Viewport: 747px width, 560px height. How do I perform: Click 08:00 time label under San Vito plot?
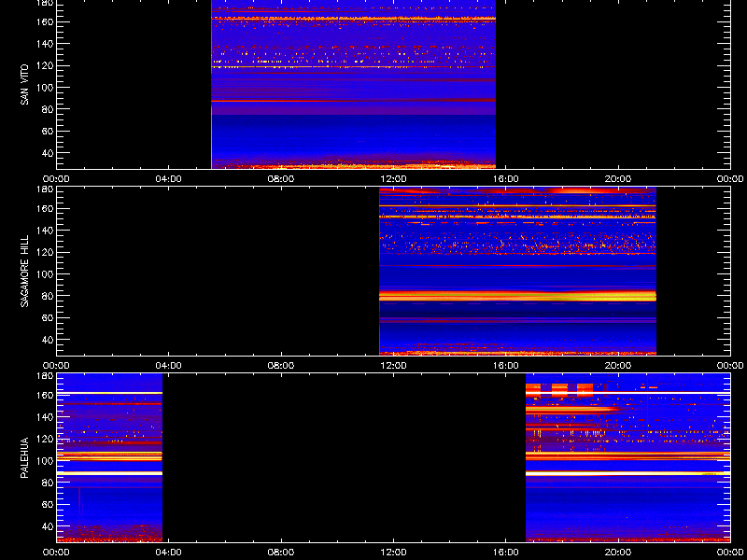point(281,179)
